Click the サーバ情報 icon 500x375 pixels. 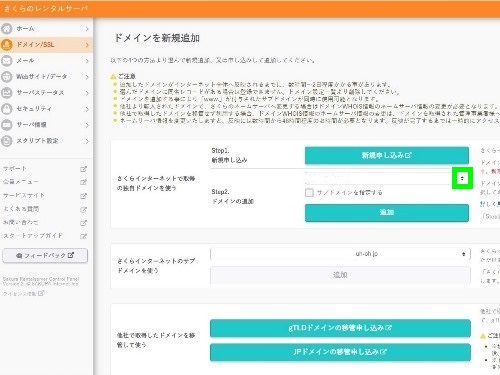pos(7,125)
